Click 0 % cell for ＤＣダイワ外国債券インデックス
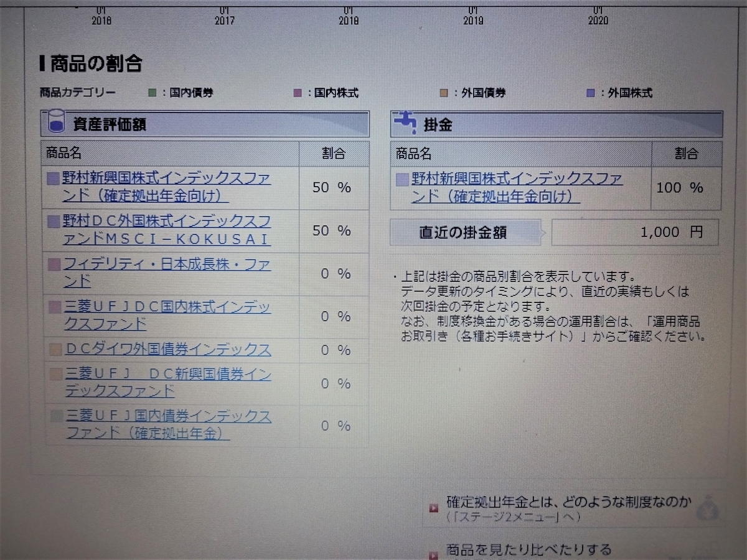This screenshot has width=747, height=560. click(333, 350)
